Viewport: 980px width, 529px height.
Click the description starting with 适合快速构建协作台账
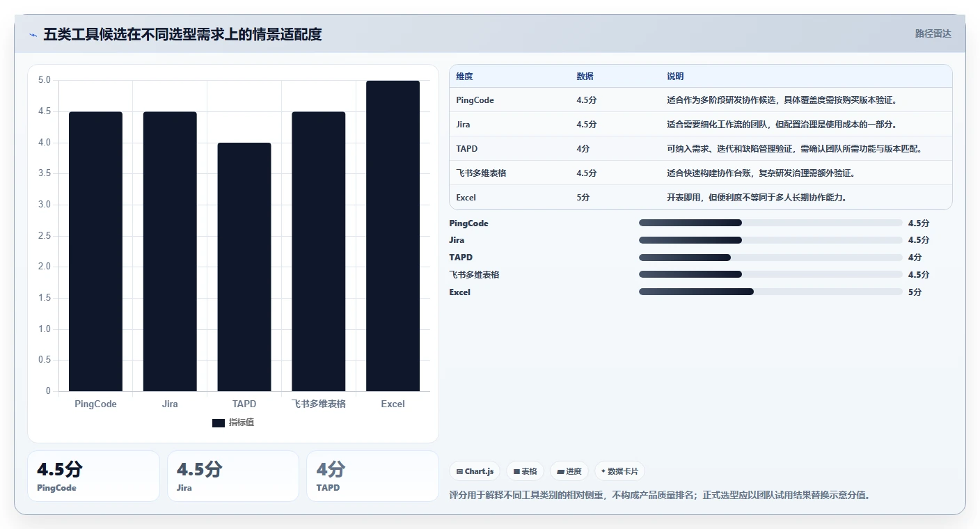point(761,173)
